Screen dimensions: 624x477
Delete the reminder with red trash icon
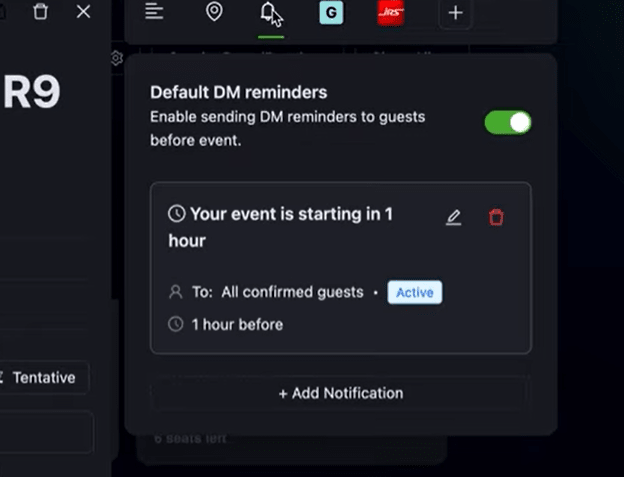[496, 217]
